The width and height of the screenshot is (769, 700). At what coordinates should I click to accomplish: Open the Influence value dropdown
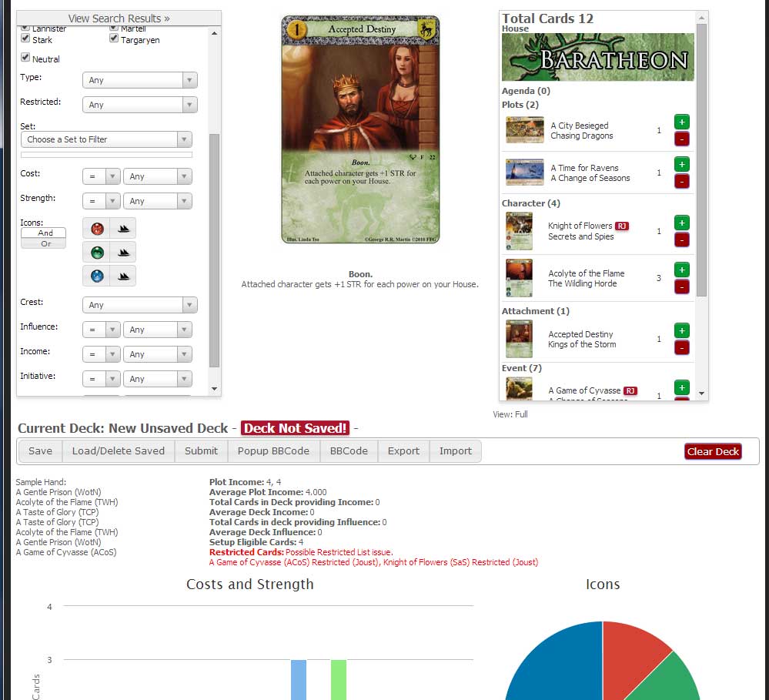[x=158, y=330]
